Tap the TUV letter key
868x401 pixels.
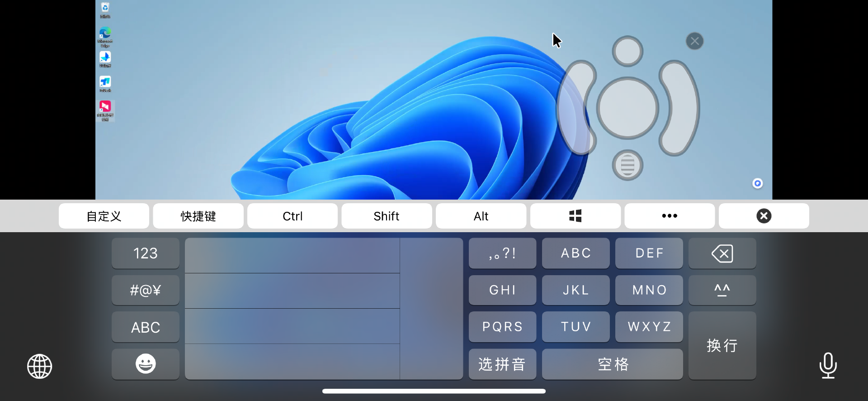tap(576, 327)
